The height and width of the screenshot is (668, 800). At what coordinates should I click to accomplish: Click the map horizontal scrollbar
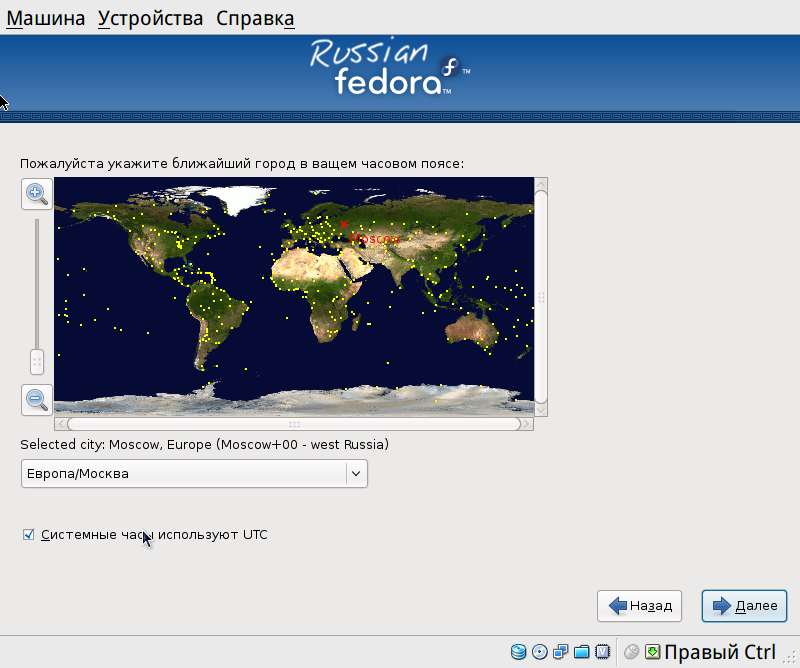point(294,424)
